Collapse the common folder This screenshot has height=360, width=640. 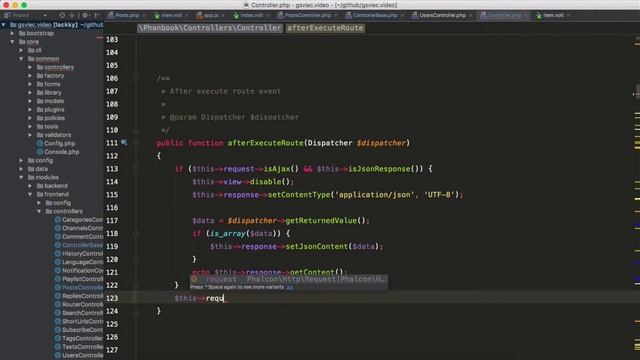(21, 59)
